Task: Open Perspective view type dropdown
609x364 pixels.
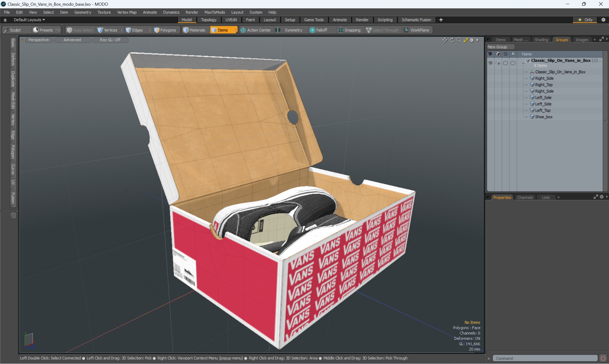Action: 39,40
